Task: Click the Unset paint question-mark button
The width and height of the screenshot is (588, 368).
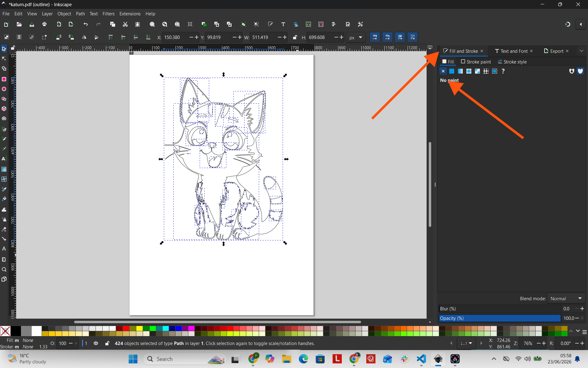Action: click(x=503, y=71)
